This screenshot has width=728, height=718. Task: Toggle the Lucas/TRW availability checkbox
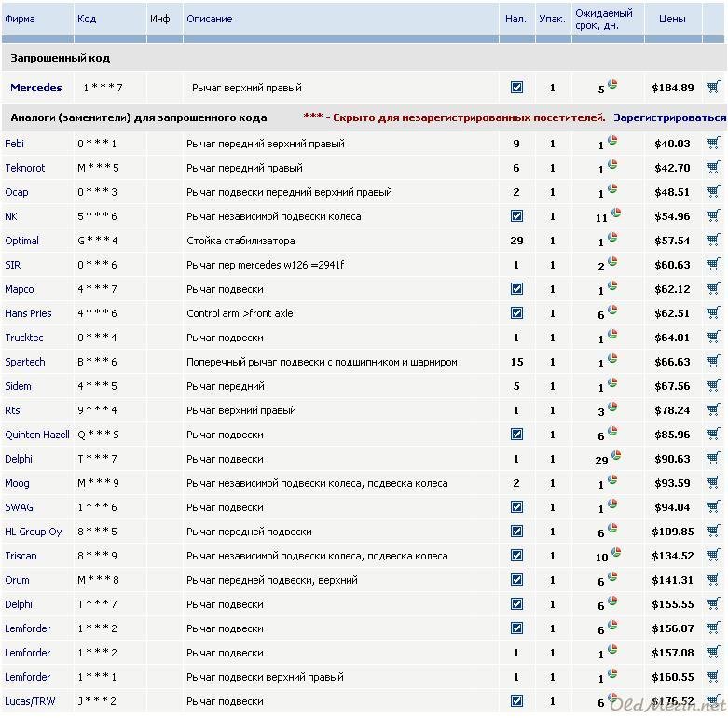point(516,701)
